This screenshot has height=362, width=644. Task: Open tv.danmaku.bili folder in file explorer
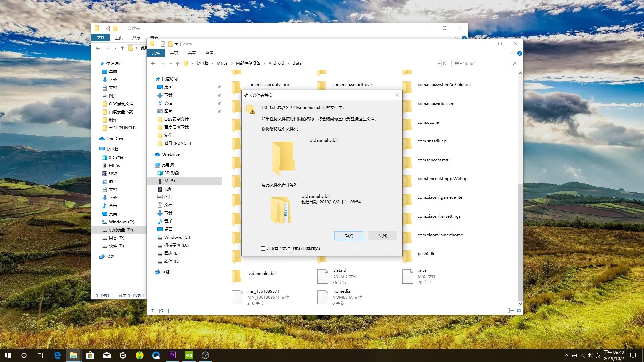(x=261, y=273)
